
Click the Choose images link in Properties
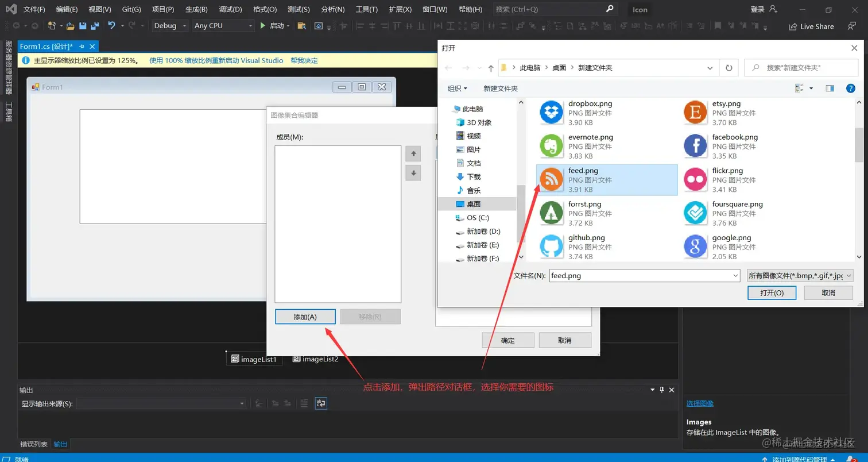pos(700,403)
